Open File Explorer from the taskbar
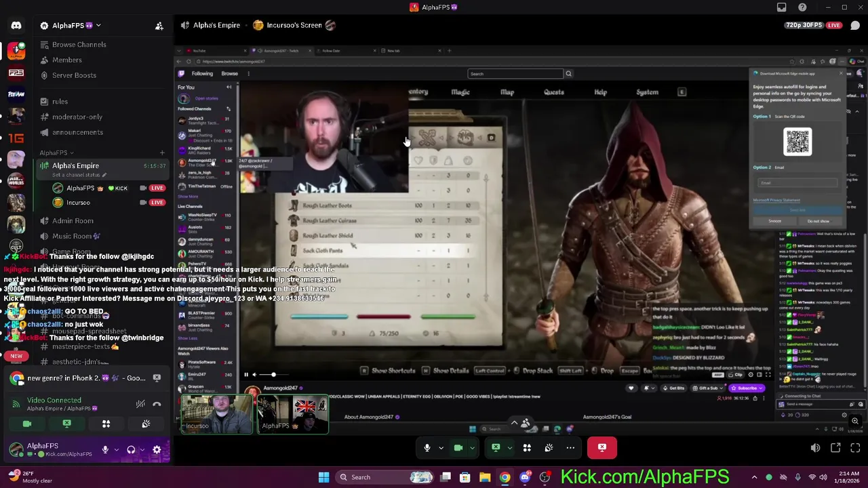 click(485, 477)
